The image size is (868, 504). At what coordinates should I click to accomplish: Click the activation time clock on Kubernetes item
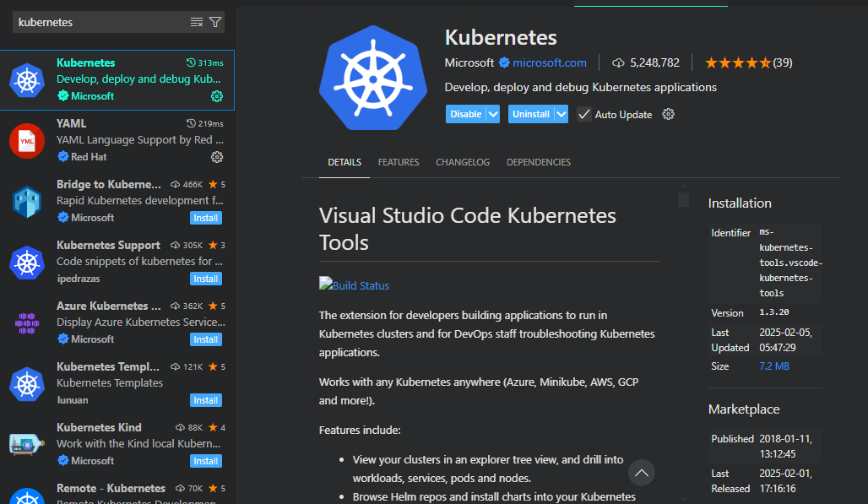click(191, 62)
